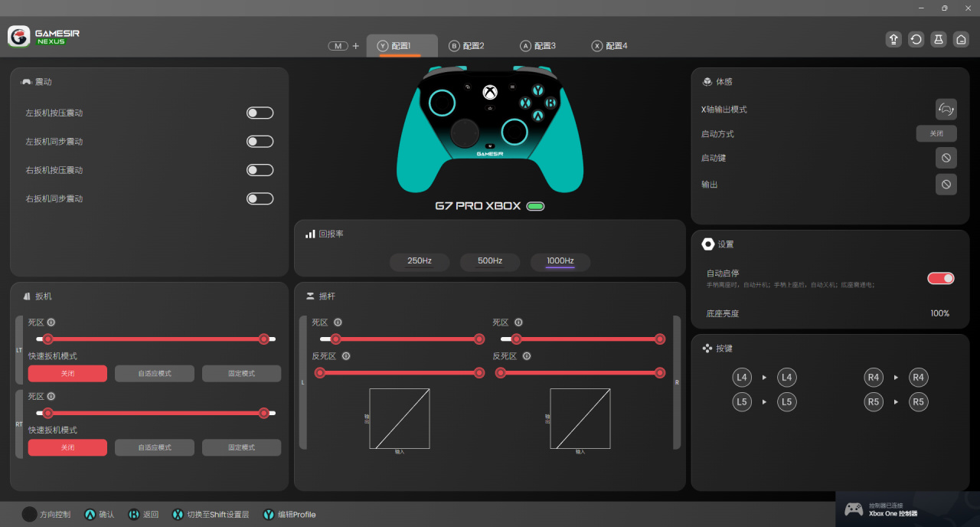Image resolution: width=980 pixels, height=527 pixels.
Task: Click the D-pad on controller image
Action: click(465, 133)
